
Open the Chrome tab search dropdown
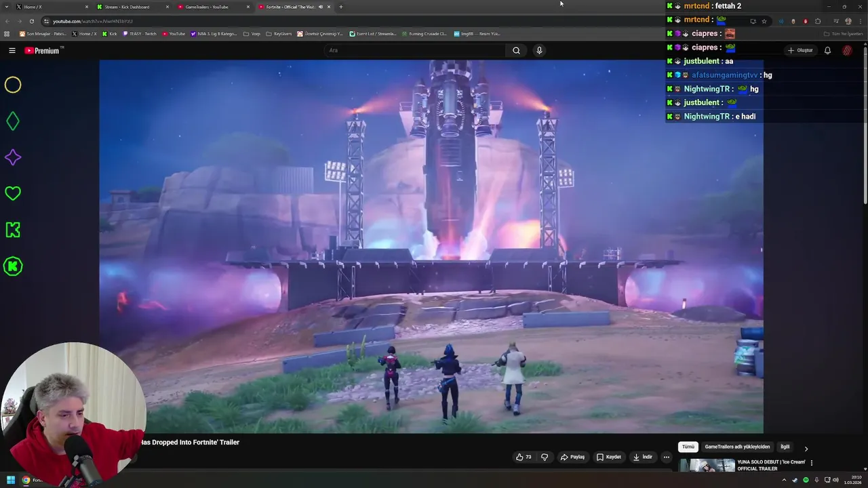pyautogui.click(x=7, y=7)
